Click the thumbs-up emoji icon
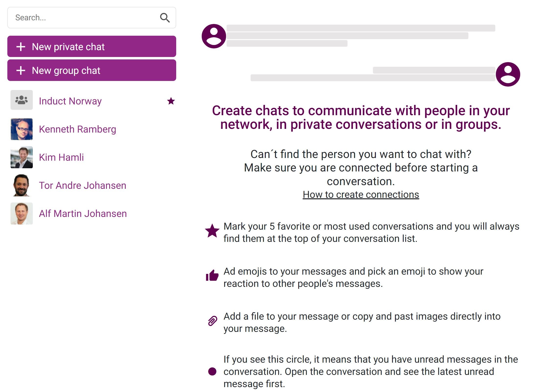544x392 pixels. click(212, 275)
